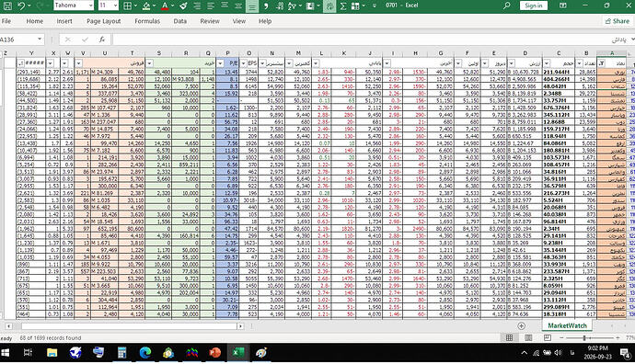Viewport: 635px width, 364px height.
Task: Open the Tahoma font name dropdown
Action: click(x=90, y=6)
